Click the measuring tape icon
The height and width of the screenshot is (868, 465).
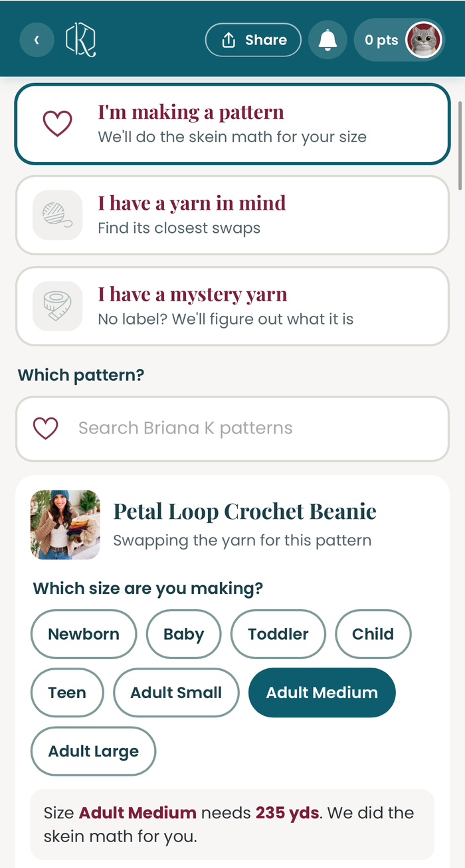(x=57, y=306)
